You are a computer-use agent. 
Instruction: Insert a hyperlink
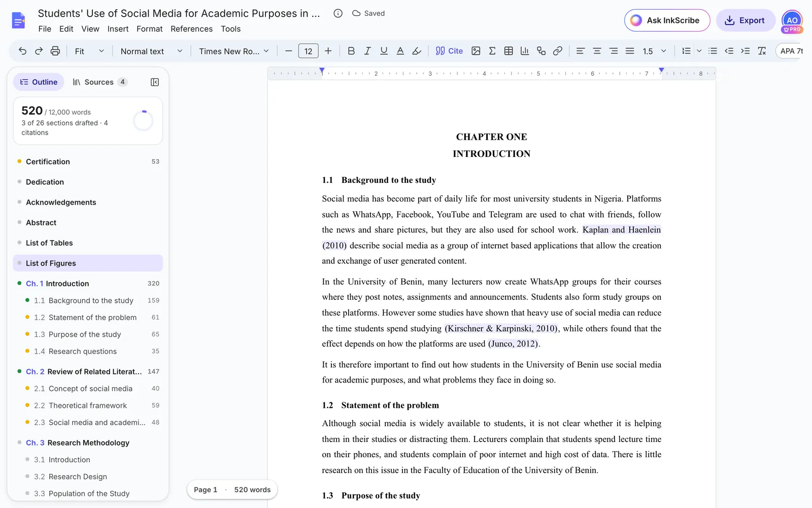pos(558,51)
